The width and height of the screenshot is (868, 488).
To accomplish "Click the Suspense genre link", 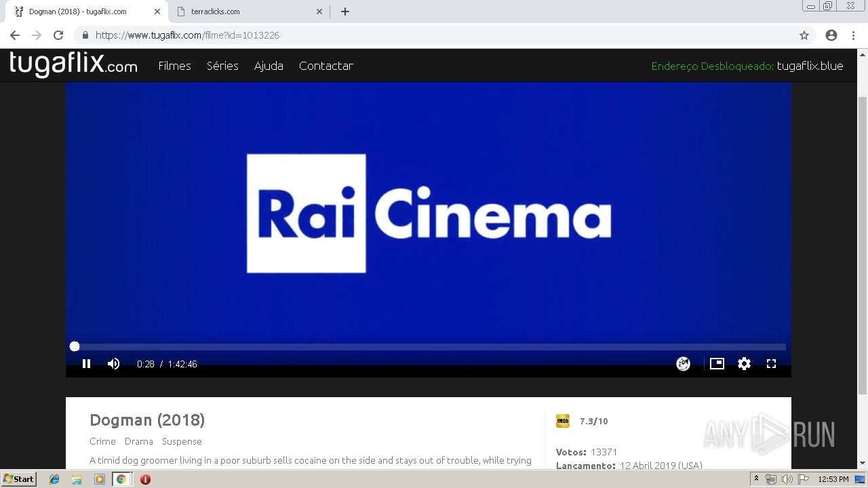I will [182, 441].
